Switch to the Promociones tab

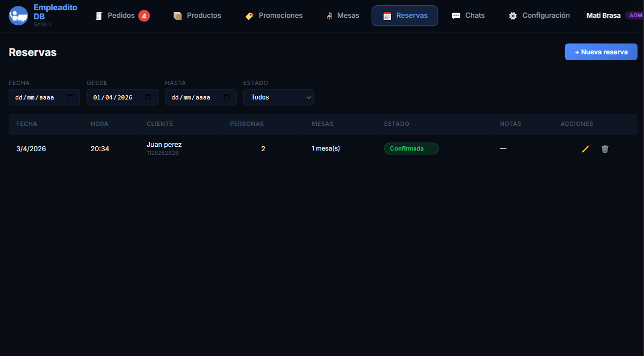274,16
